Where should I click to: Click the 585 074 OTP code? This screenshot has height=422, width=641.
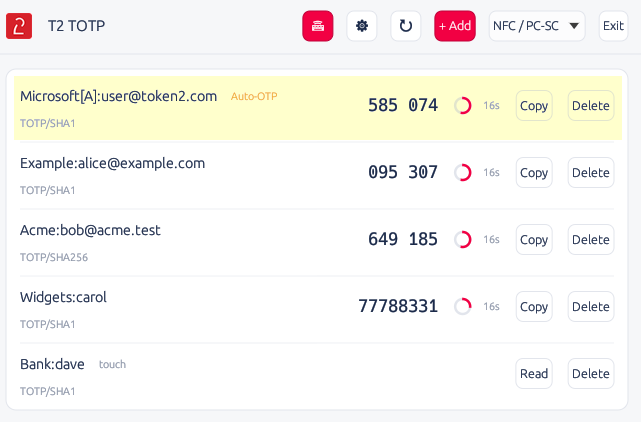point(403,105)
